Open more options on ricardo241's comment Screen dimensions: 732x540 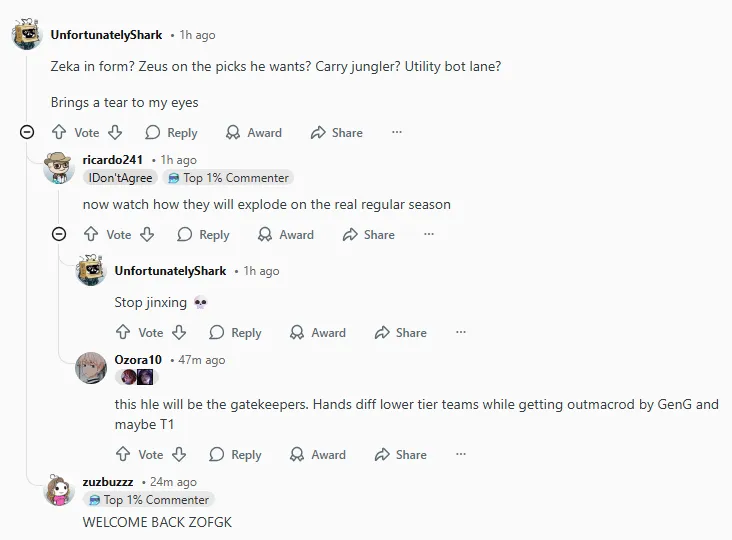429,234
